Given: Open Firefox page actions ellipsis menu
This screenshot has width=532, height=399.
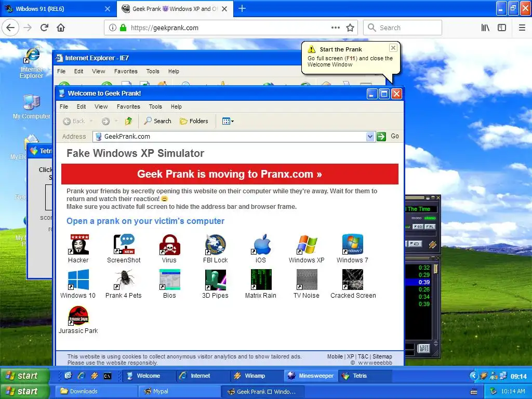Looking at the screenshot, I should click(x=336, y=28).
